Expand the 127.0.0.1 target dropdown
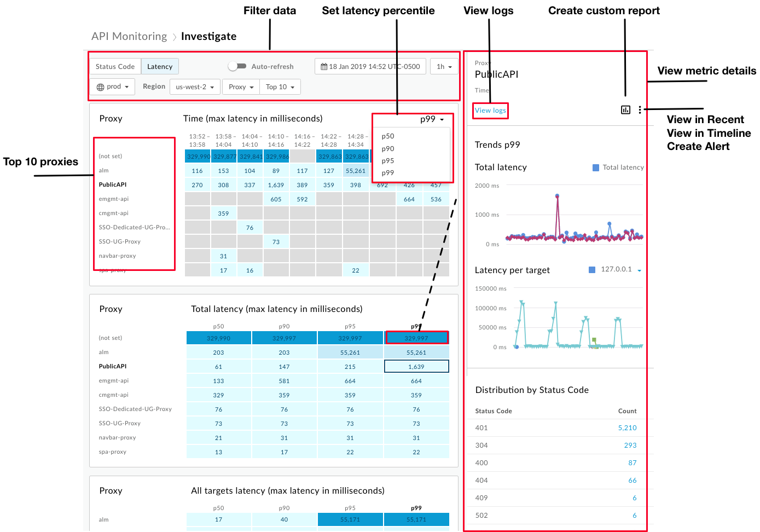Image resolution: width=760 pixels, height=532 pixels. [639, 270]
